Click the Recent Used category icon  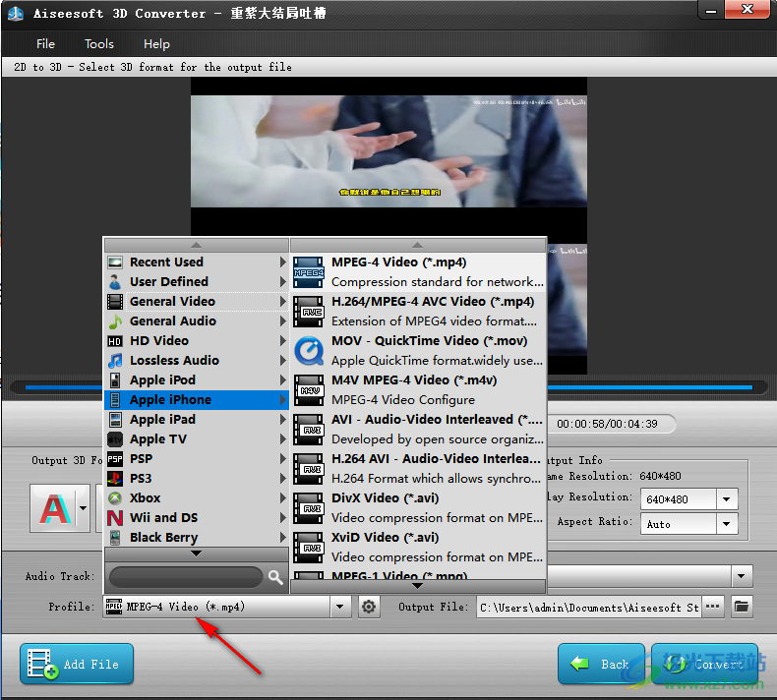(115, 262)
